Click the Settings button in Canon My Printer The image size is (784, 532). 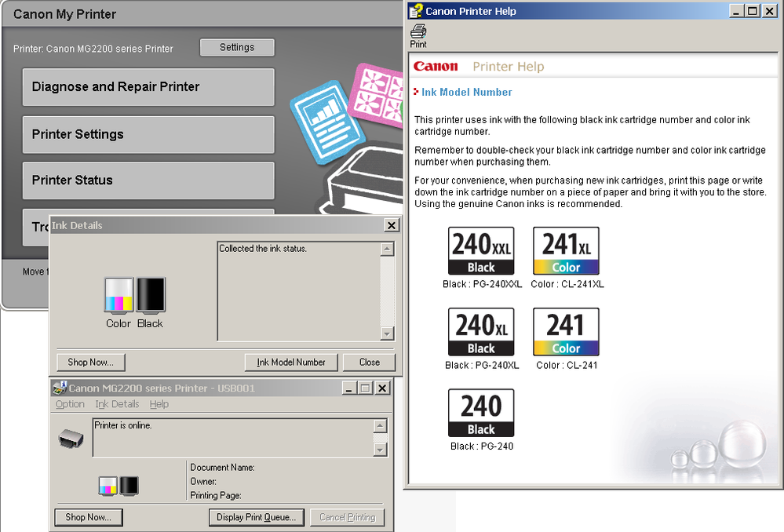click(237, 47)
